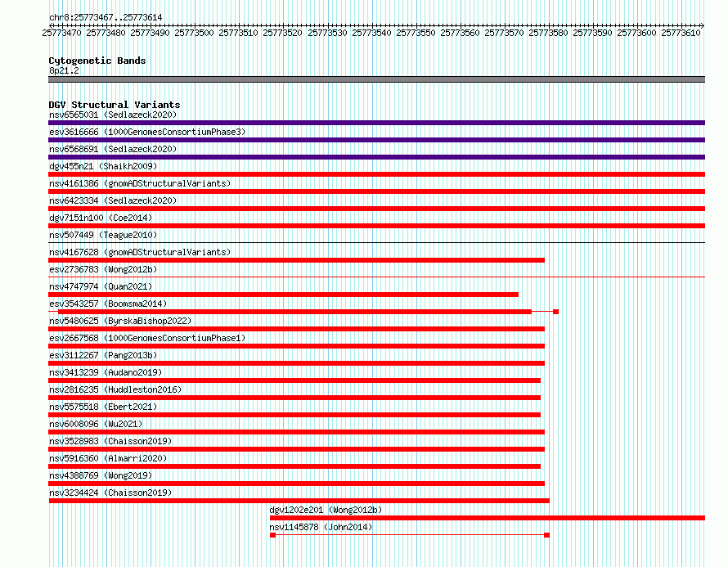Click the purple bar under nsv6565031
Image resolution: width=728 pixels, height=567 pixels.
pos(376,123)
